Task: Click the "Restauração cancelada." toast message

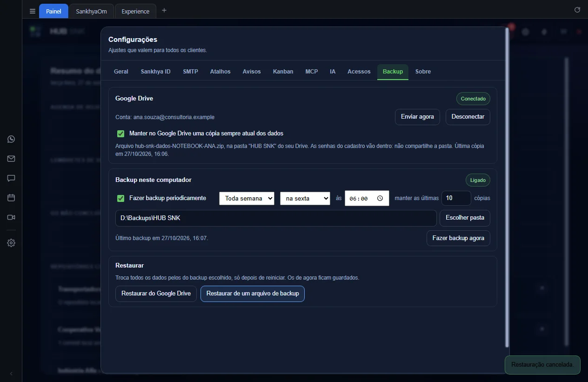Action: (542, 365)
